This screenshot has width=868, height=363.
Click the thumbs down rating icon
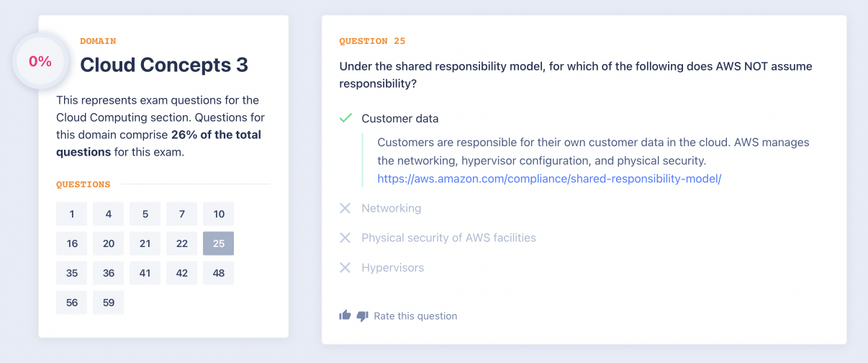pyautogui.click(x=362, y=316)
